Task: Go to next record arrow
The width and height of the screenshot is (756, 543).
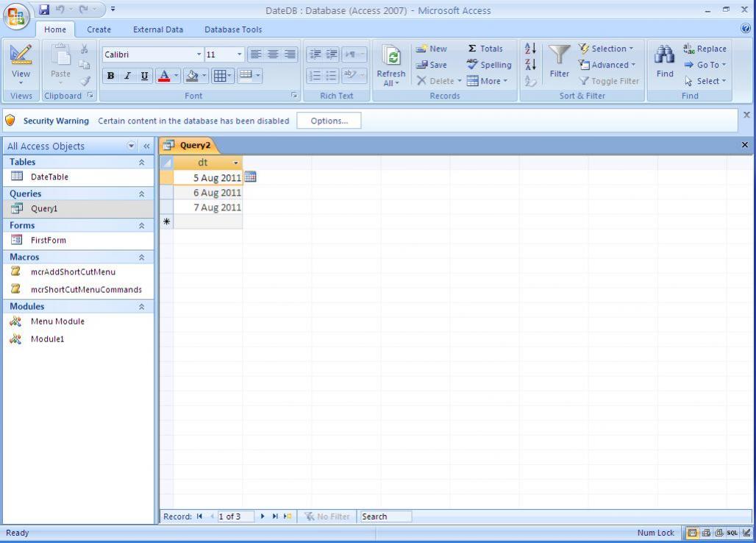Action: pyautogui.click(x=263, y=517)
